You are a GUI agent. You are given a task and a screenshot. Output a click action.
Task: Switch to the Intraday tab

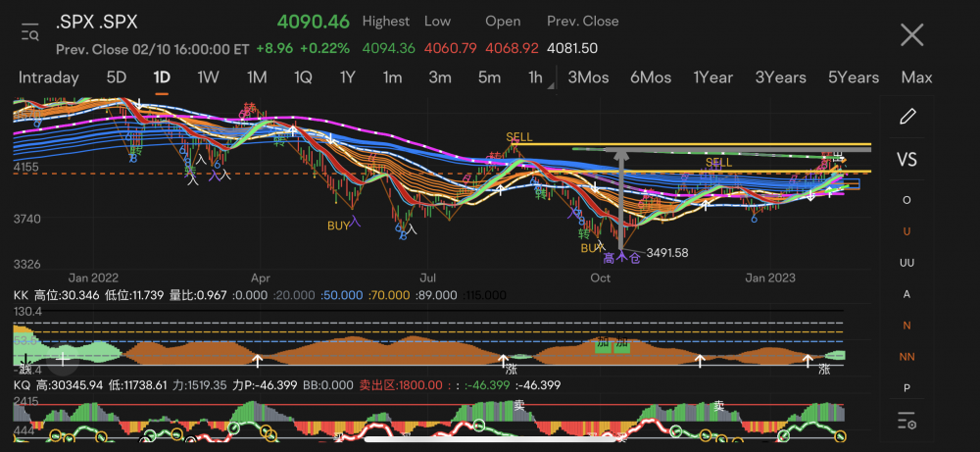pos(48,77)
